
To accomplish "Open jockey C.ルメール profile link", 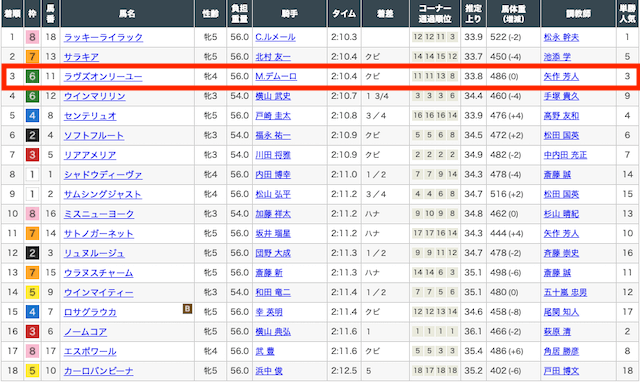I will click(275, 38).
